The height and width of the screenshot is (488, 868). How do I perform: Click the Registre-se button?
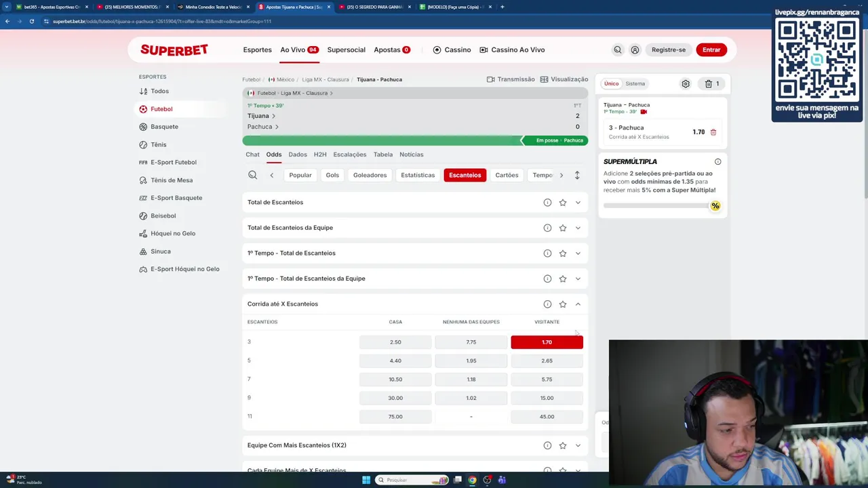click(x=669, y=49)
